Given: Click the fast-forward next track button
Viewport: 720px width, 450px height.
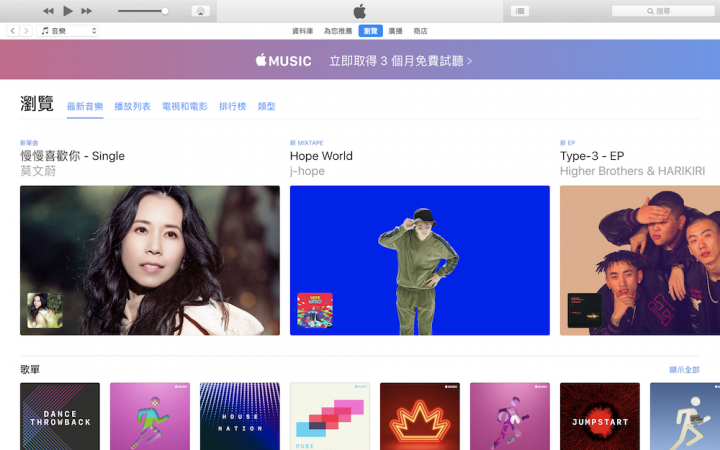Looking at the screenshot, I should click(86, 11).
